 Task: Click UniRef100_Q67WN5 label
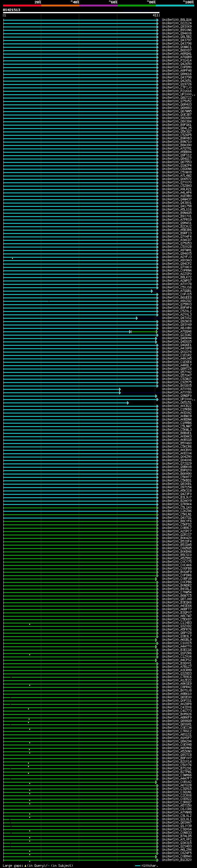click(x=176, y=111)
